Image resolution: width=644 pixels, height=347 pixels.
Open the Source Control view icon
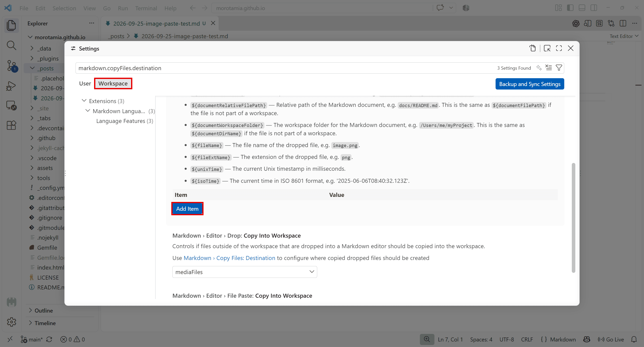click(x=12, y=66)
